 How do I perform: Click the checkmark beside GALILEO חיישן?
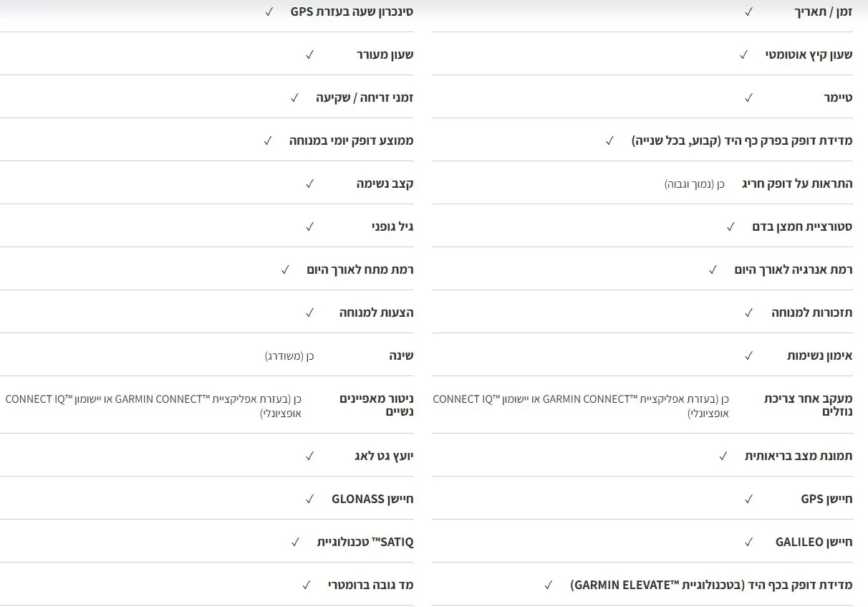(748, 542)
